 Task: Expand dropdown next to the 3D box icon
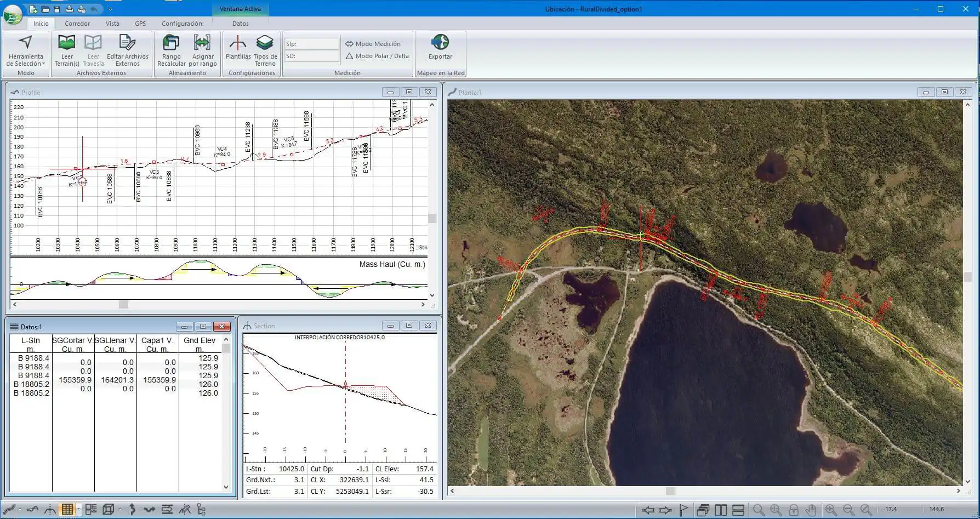[x=119, y=509]
